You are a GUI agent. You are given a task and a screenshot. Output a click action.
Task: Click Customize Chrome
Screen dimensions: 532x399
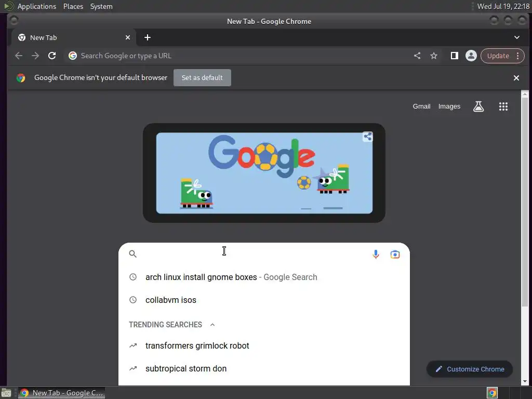click(470, 369)
